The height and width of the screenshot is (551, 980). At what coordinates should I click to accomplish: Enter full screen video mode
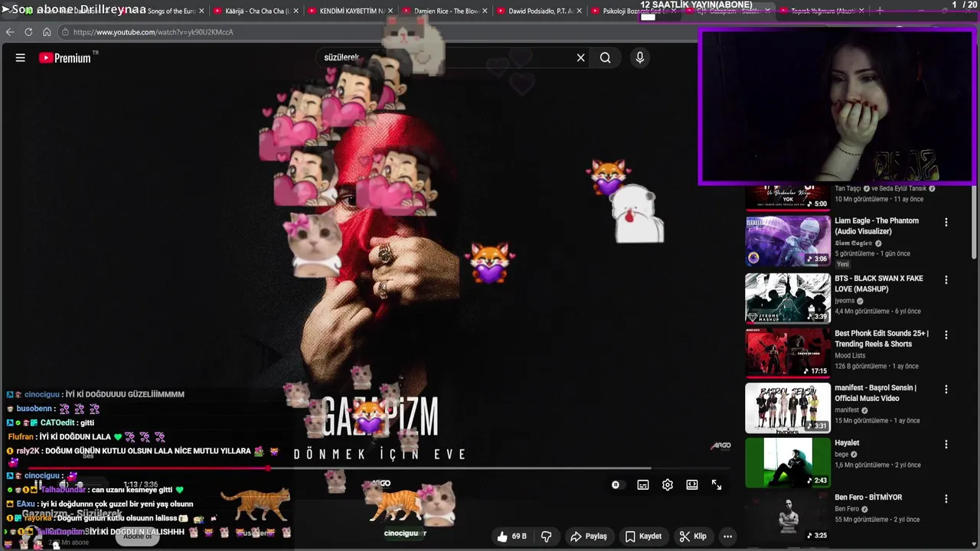(x=717, y=484)
